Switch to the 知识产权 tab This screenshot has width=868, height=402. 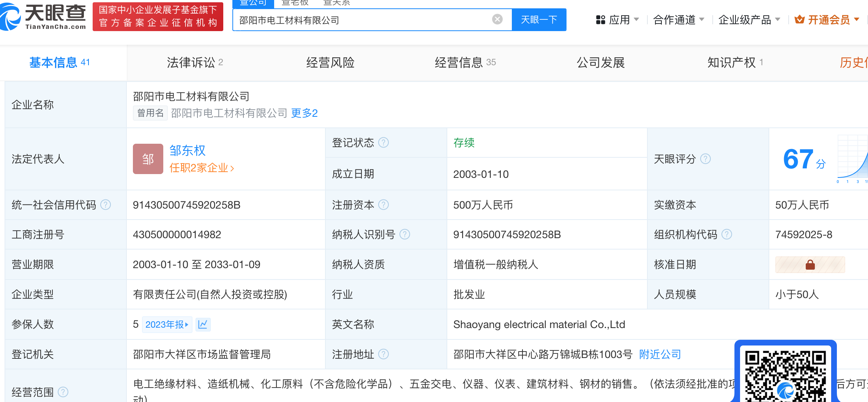coord(735,63)
